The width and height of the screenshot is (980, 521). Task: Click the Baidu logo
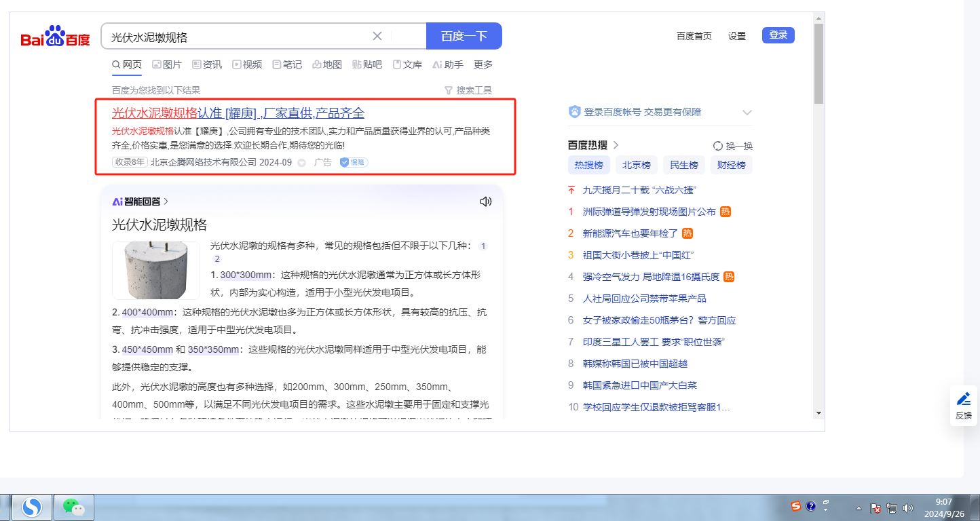coord(55,37)
